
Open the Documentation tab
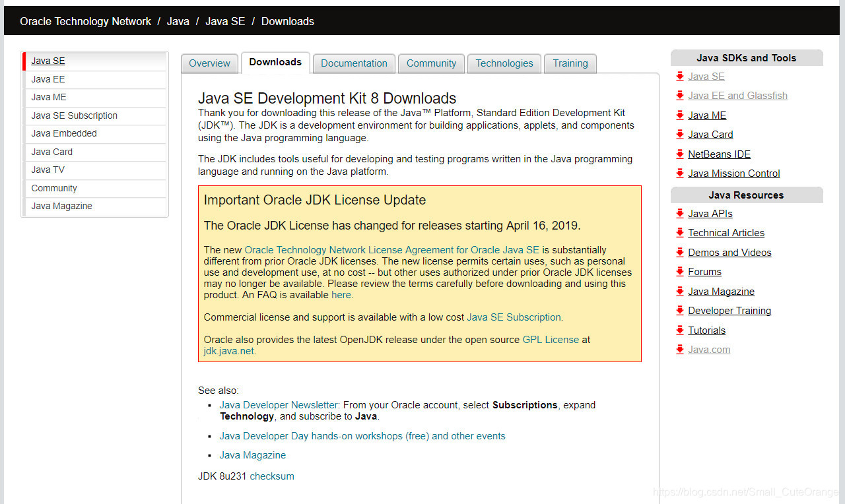[x=354, y=63]
